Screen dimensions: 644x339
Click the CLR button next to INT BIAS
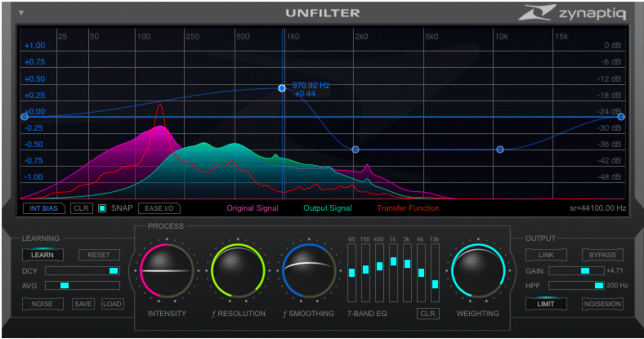click(x=81, y=208)
